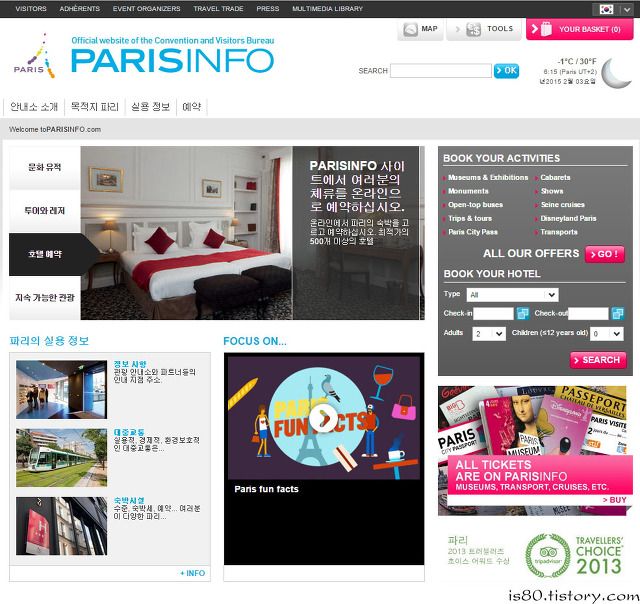Click the Korean flag language icon
This screenshot has width=640, height=604.
[606, 9]
